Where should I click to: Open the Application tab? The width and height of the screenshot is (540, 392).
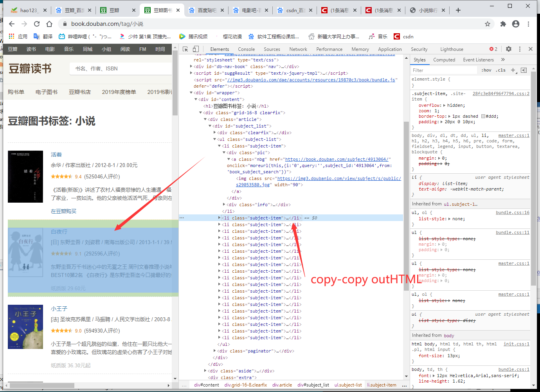[390, 49]
